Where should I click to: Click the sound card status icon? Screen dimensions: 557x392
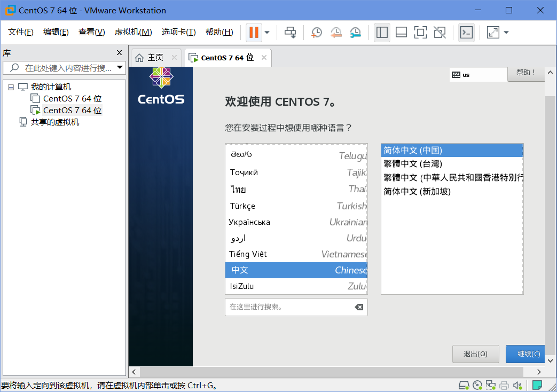point(517,385)
